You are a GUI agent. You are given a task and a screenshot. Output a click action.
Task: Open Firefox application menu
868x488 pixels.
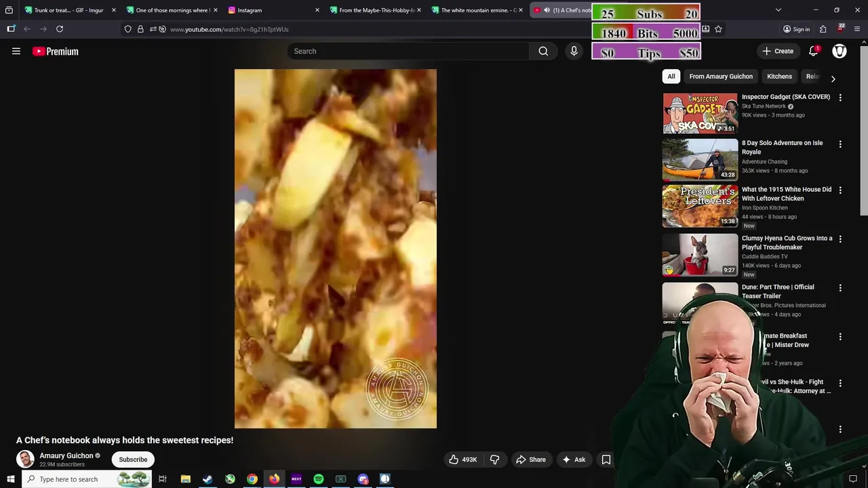(x=857, y=29)
